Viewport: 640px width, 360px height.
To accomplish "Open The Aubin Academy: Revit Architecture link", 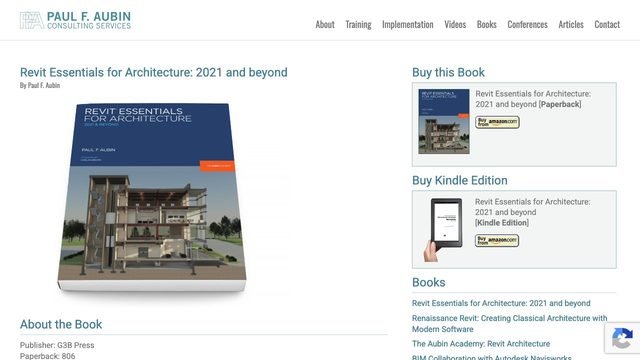I will [481, 344].
